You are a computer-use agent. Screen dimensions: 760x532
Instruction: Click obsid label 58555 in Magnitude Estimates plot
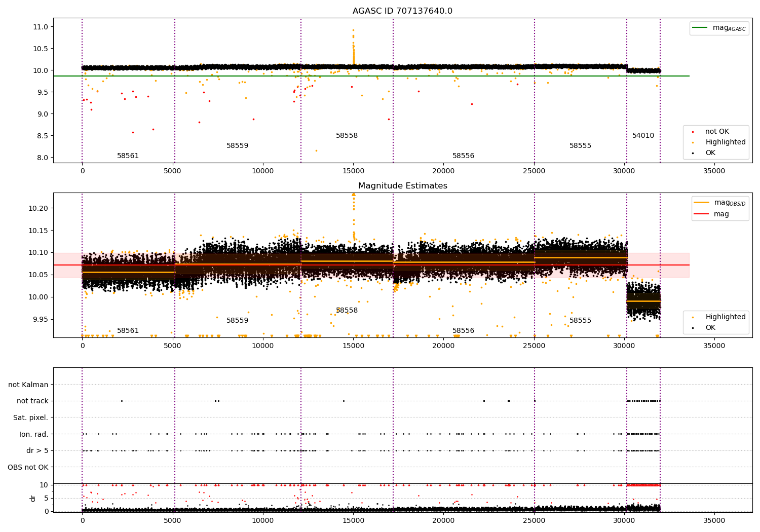(580, 321)
